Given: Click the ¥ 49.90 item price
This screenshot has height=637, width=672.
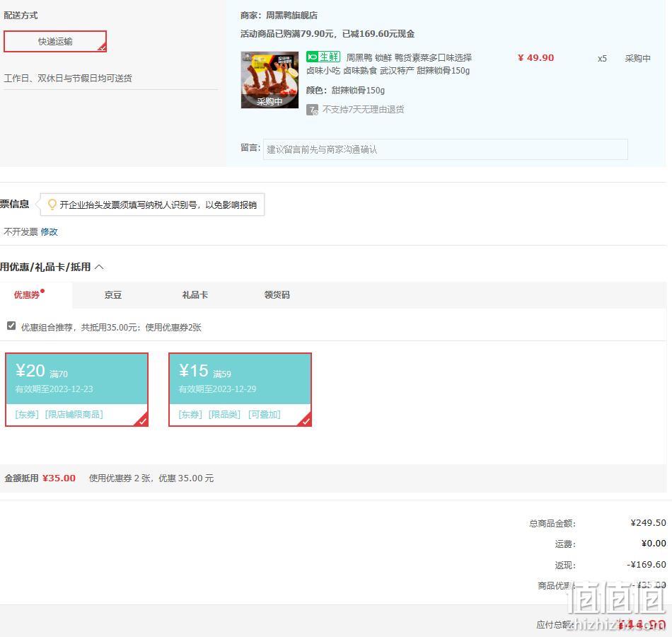Looking at the screenshot, I should [x=535, y=58].
